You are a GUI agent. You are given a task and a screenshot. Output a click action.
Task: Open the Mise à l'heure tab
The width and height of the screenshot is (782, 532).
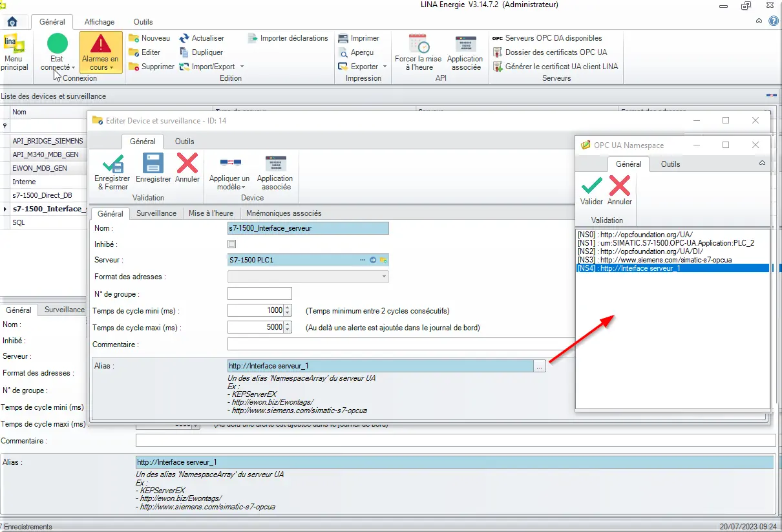pyautogui.click(x=211, y=213)
